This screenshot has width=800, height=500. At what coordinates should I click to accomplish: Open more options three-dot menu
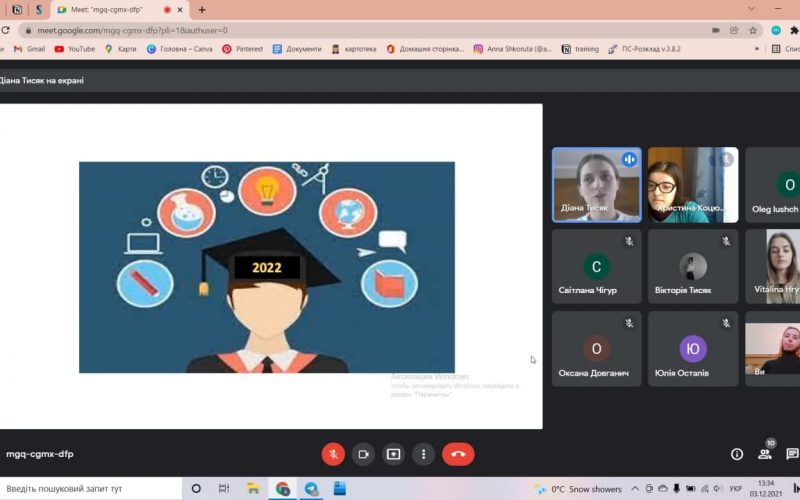[x=425, y=454]
